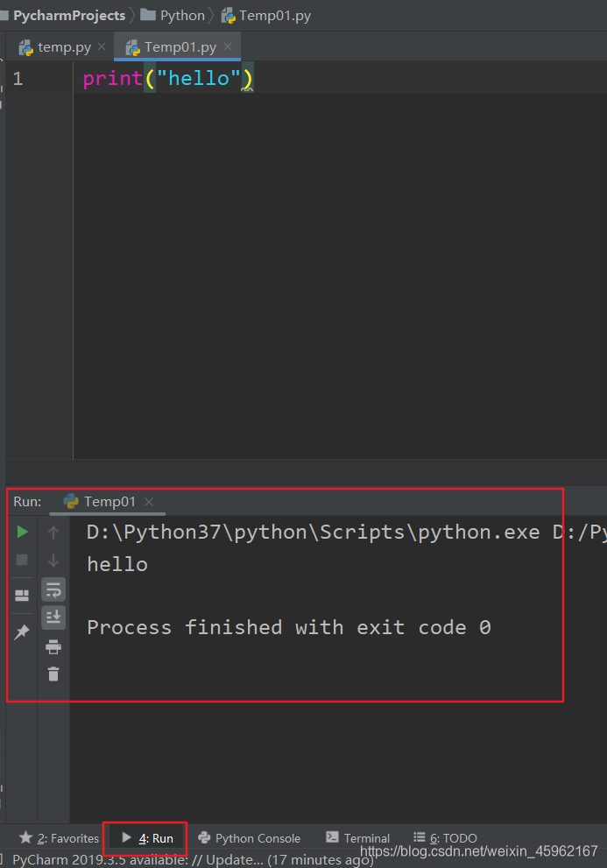Select the Temp01 run configuration tab
The image size is (607, 868).
pyautogui.click(x=109, y=502)
